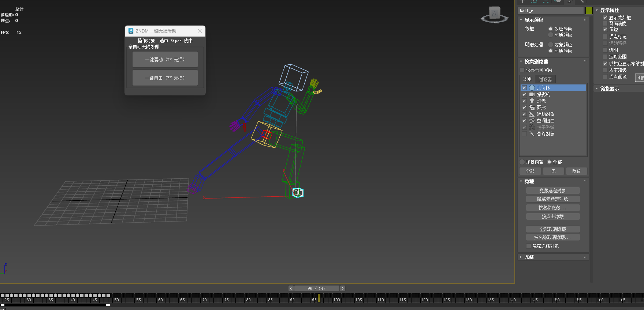The image size is (644, 310).
Task: Select 场景内容 radio button
Action: (x=522, y=162)
